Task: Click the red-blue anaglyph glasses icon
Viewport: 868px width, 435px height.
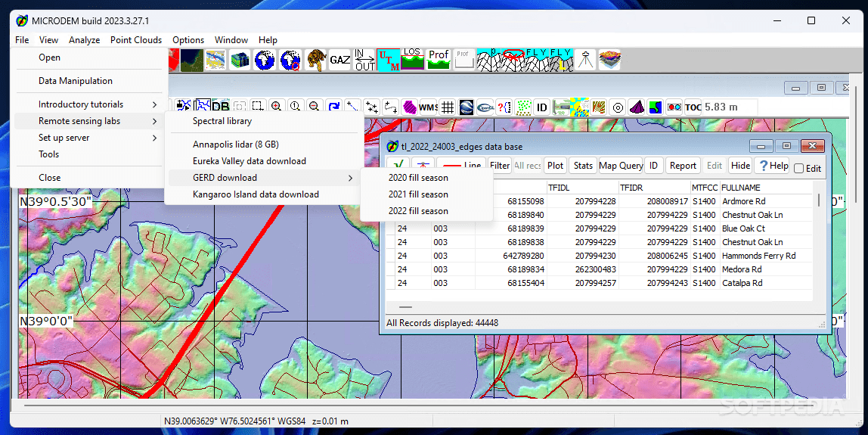Action: [674, 107]
